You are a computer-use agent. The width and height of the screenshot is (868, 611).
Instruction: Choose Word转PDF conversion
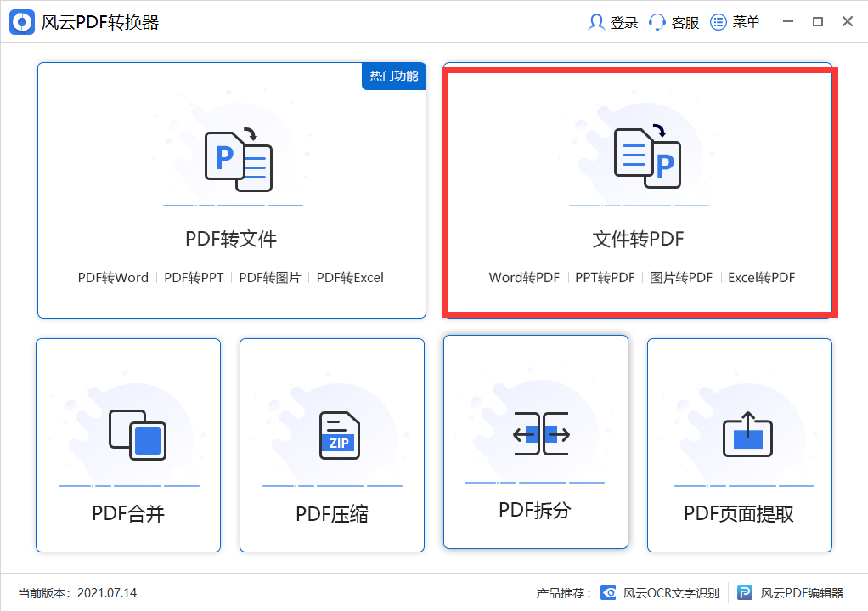[x=524, y=278]
